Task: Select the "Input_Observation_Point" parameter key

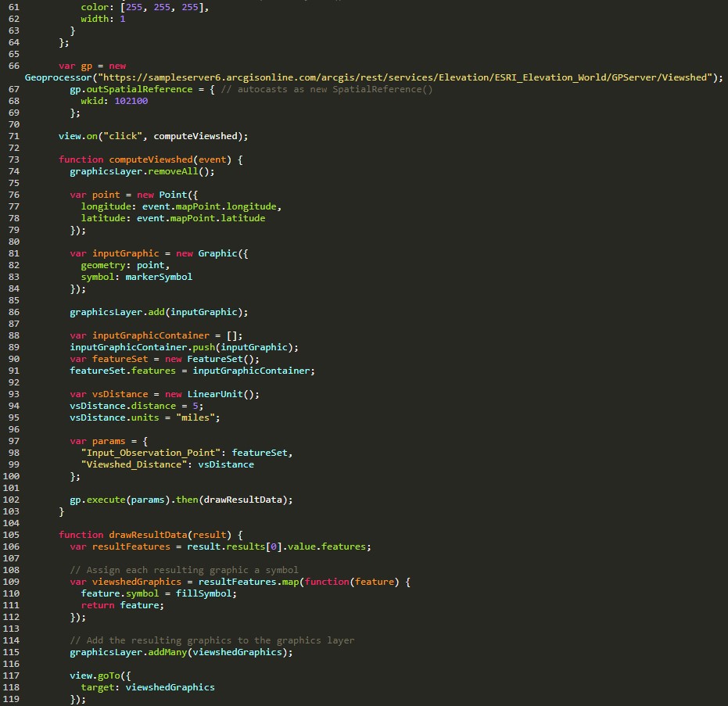Action: (x=151, y=453)
